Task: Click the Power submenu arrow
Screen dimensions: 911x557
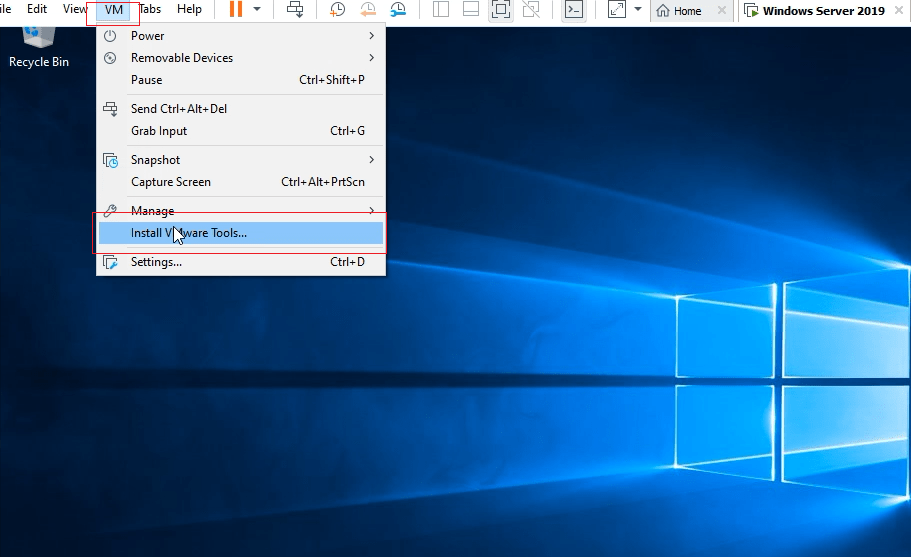Action: pos(372,36)
